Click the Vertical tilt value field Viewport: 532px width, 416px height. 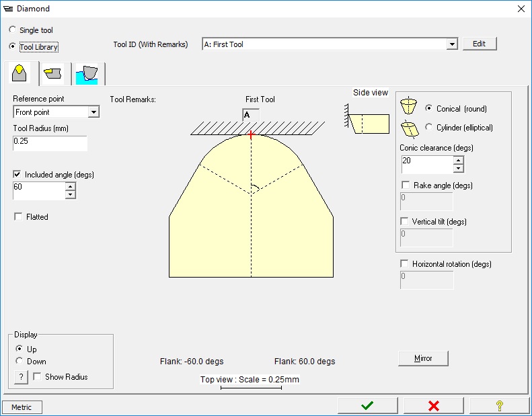[x=426, y=238]
